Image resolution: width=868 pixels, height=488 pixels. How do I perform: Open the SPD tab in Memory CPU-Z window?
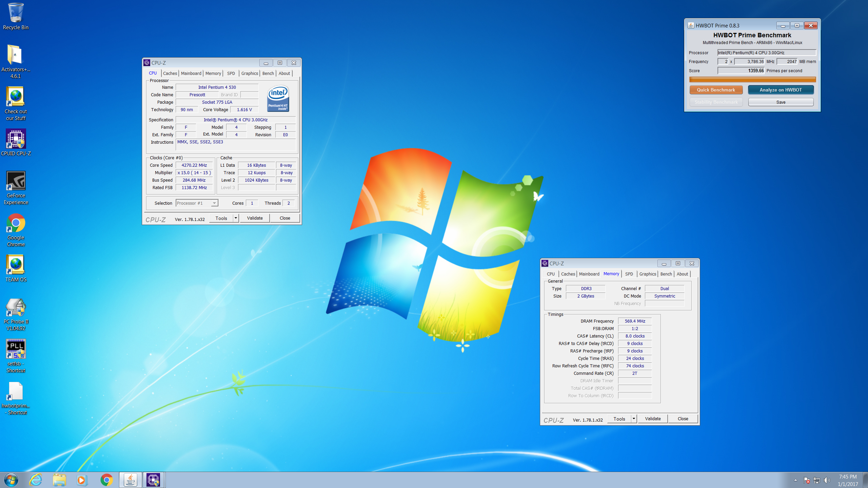(x=629, y=274)
